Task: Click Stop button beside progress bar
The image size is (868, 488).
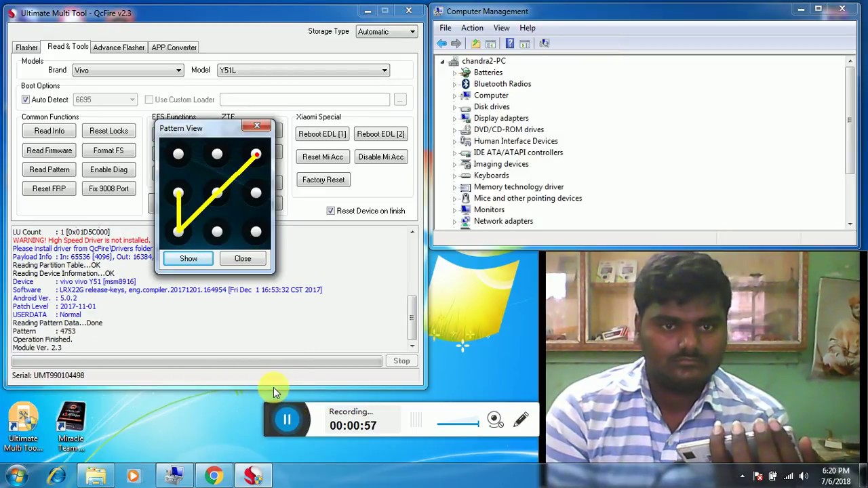Action: (x=401, y=361)
